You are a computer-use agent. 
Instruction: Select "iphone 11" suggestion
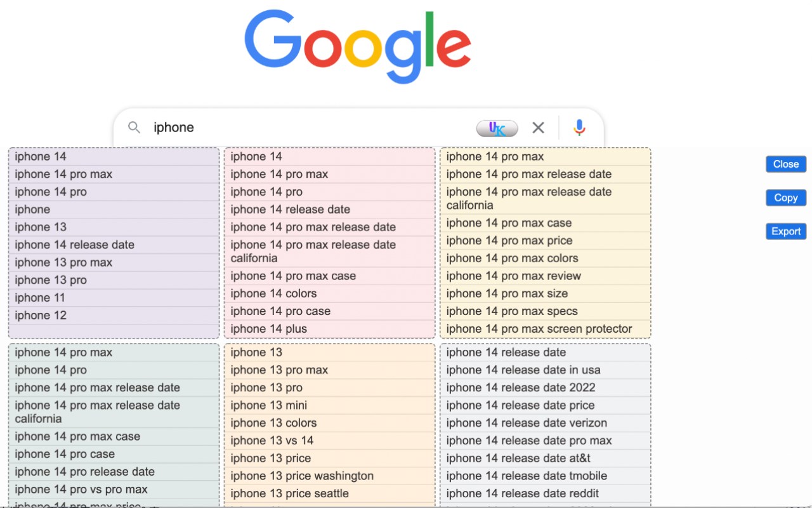coord(40,298)
